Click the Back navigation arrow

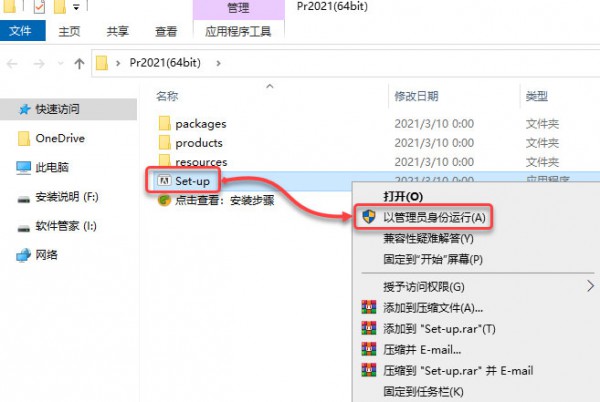click(13, 63)
